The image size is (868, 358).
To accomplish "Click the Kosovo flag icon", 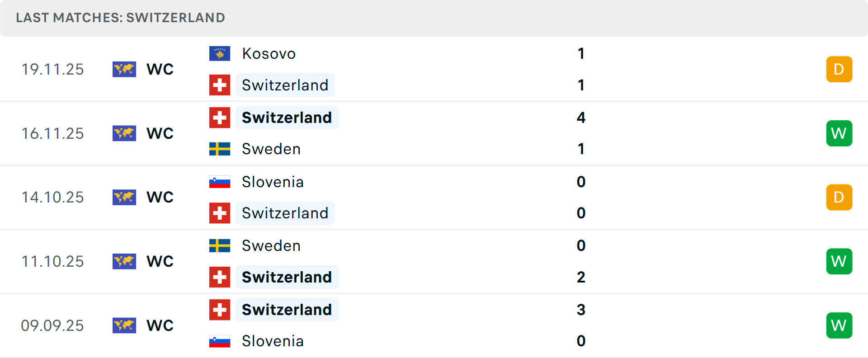I will coord(220,53).
